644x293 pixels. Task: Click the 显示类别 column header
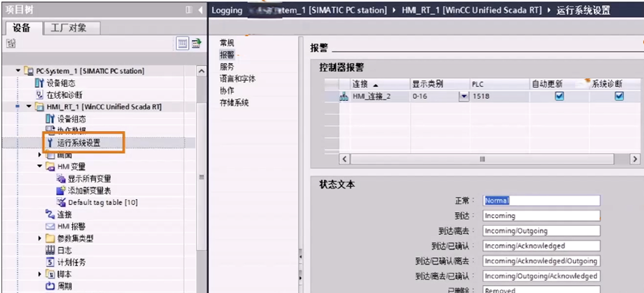point(440,85)
